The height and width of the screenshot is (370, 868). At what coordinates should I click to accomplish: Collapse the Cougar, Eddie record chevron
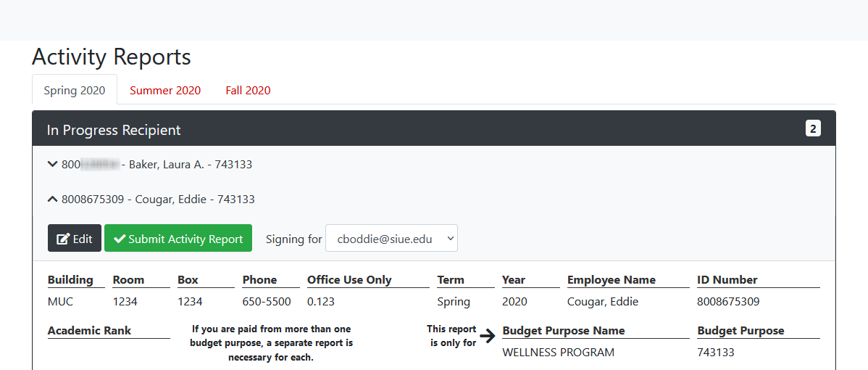click(52, 200)
